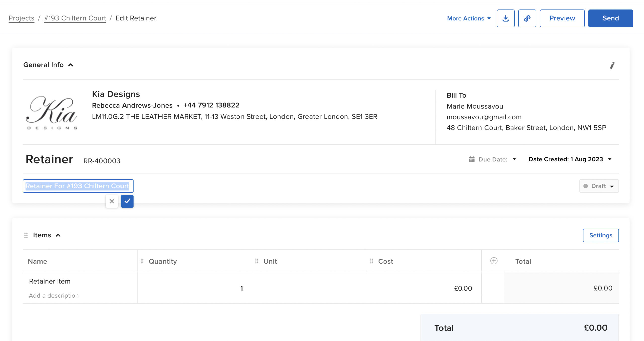Open the More Actions dropdown
The width and height of the screenshot is (644, 341).
coord(469,18)
